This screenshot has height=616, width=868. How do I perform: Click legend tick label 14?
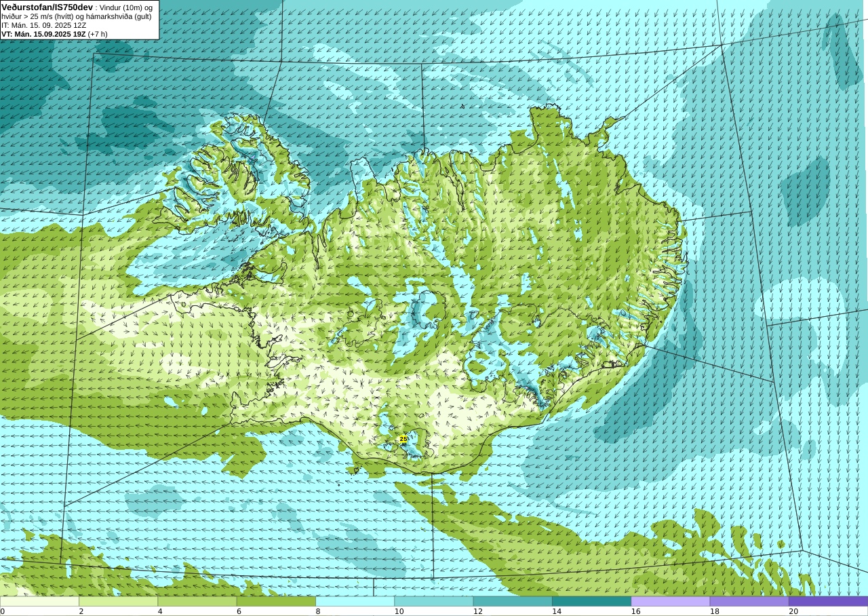pyautogui.click(x=557, y=611)
